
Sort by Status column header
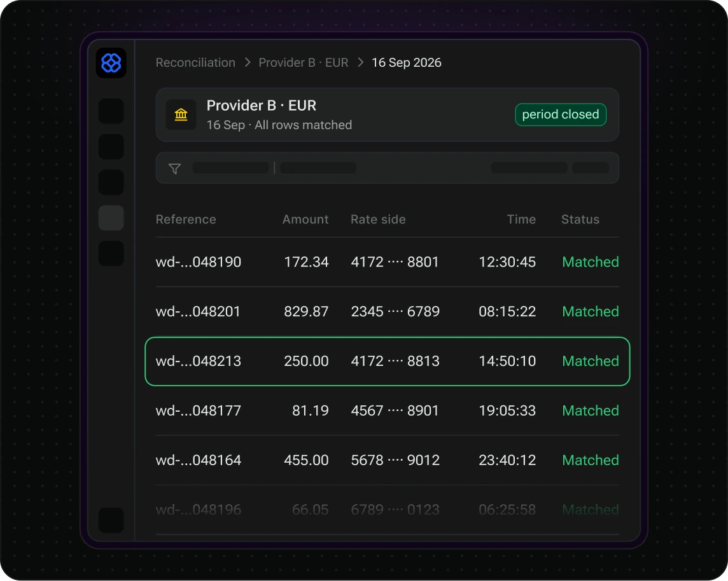tap(580, 219)
